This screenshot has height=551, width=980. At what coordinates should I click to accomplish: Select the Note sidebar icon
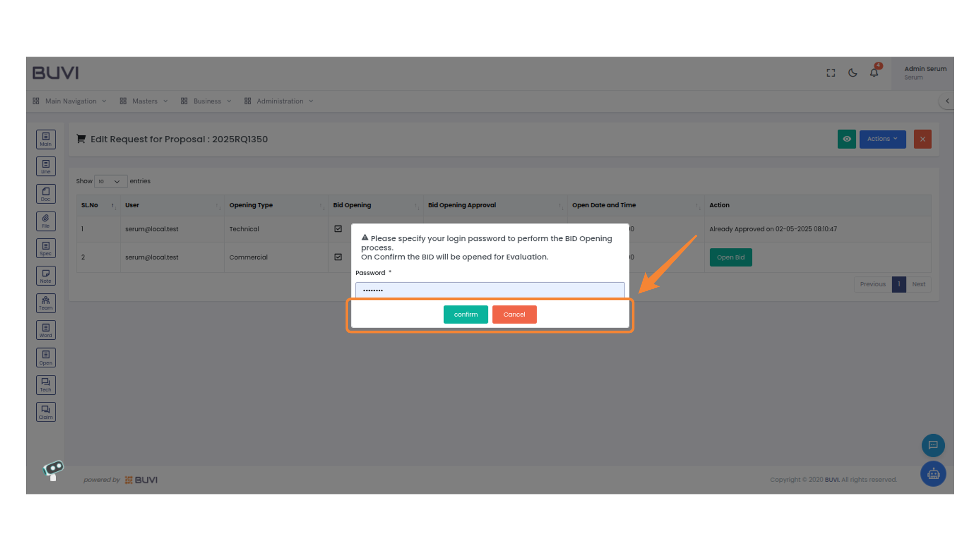coord(46,275)
